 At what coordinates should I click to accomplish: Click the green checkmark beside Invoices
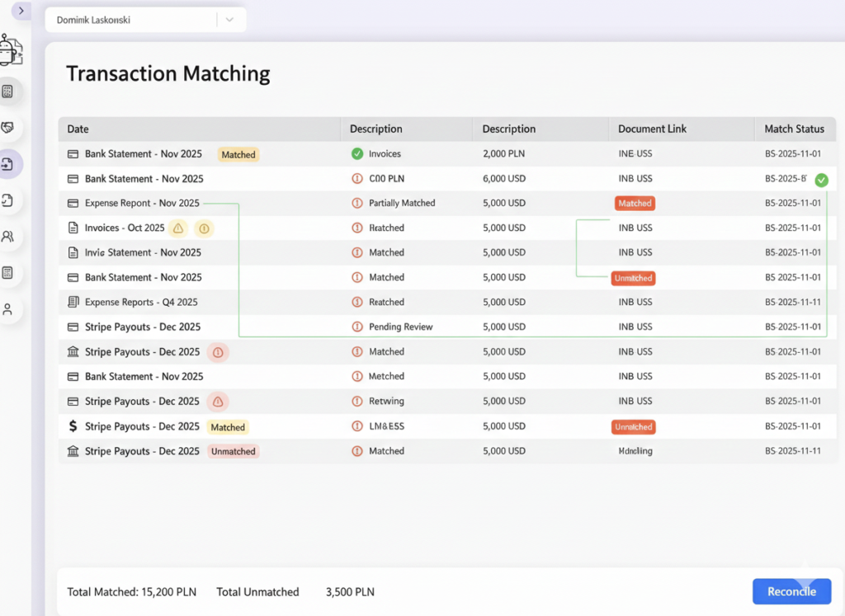(357, 154)
